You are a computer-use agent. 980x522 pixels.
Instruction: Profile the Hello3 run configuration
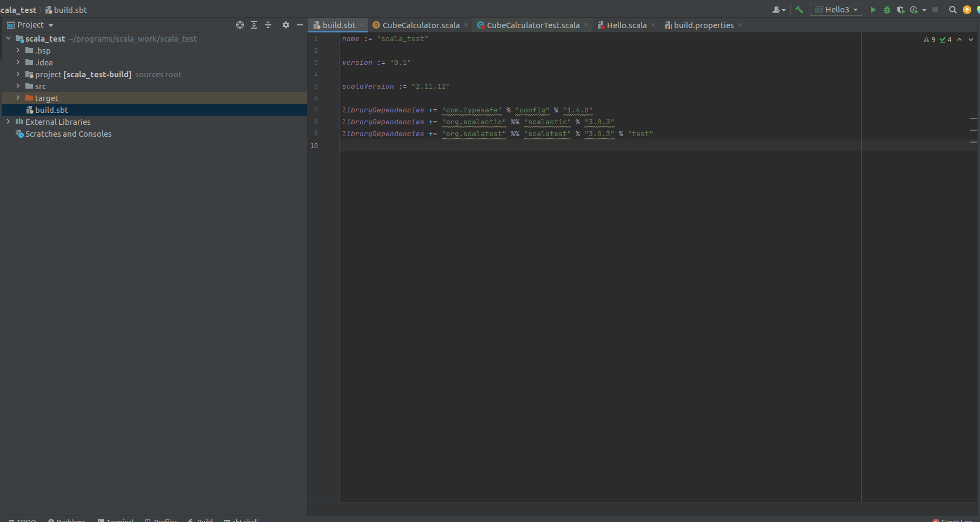click(914, 10)
